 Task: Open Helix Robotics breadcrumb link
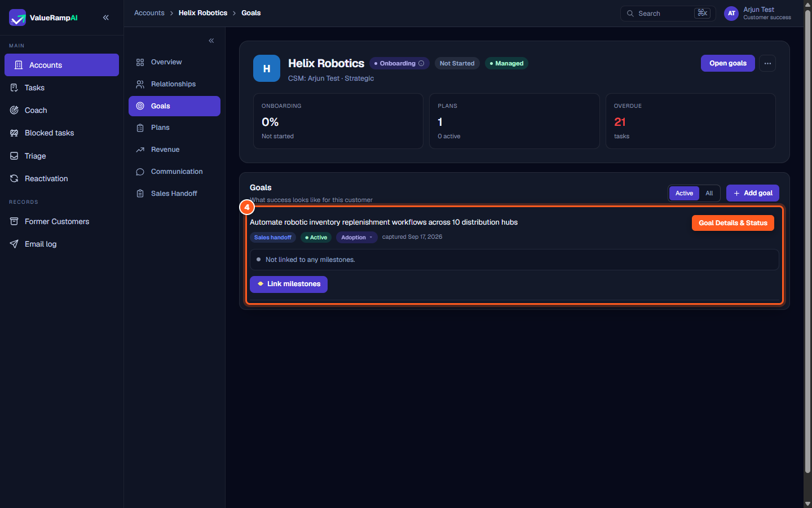[203, 13]
